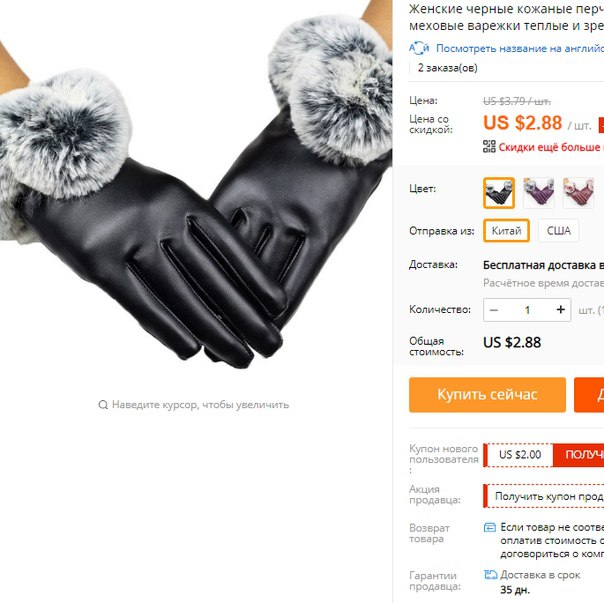Click the Получить купон продавца banner

(544, 496)
